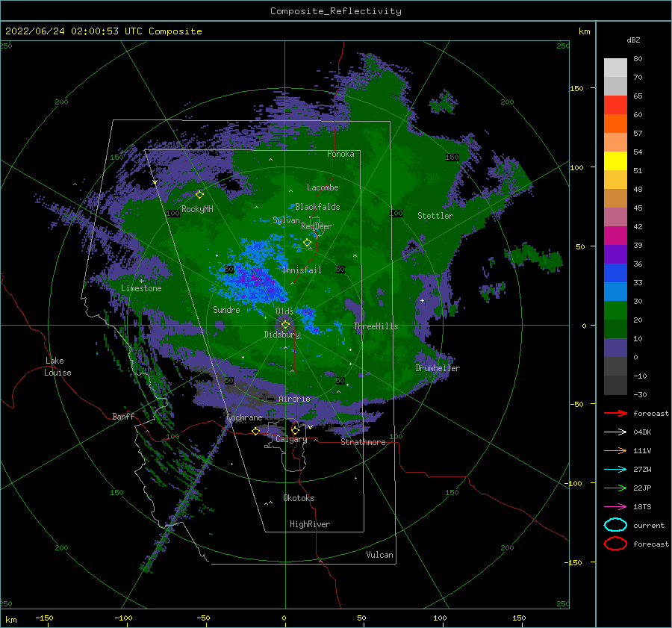Screen dimensions: 672x628
Task: Click the 18TS legend label
Action: click(x=642, y=507)
